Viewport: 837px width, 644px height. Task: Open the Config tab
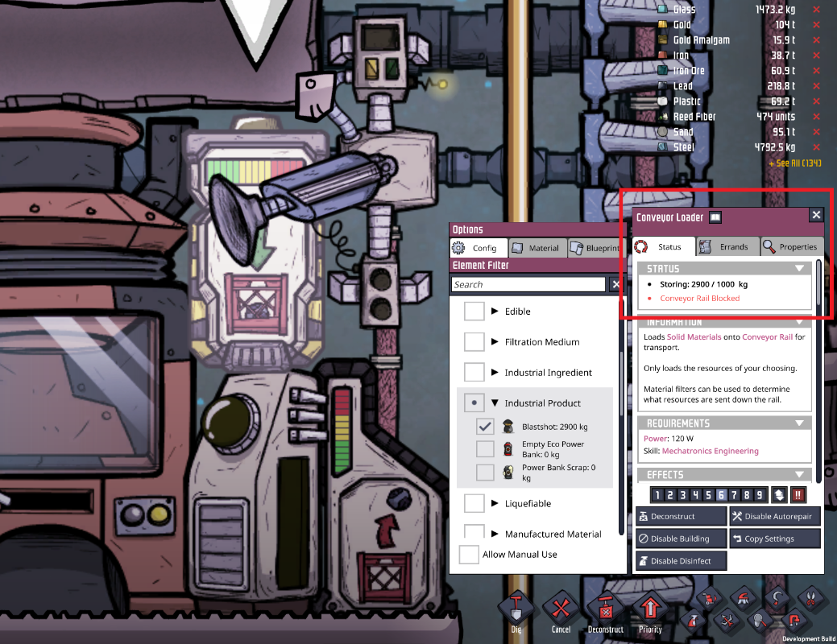click(478, 248)
